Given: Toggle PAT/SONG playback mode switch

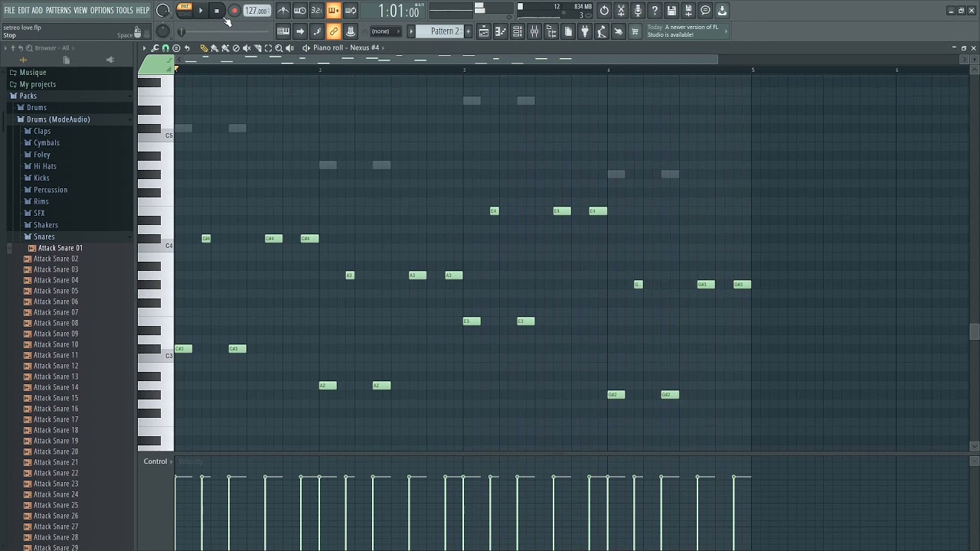Looking at the screenshot, I should click(185, 10).
